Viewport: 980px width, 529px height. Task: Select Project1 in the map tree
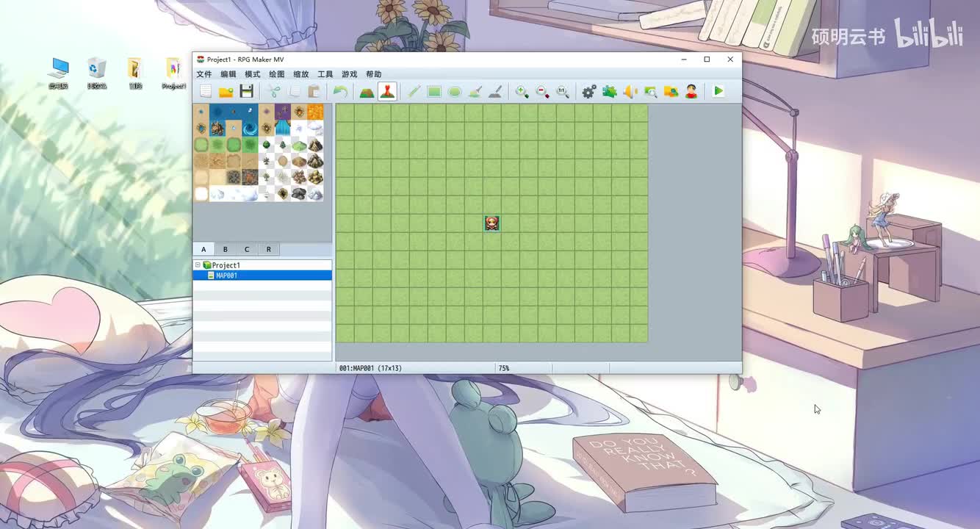pyautogui.click(x=226, y=265)
